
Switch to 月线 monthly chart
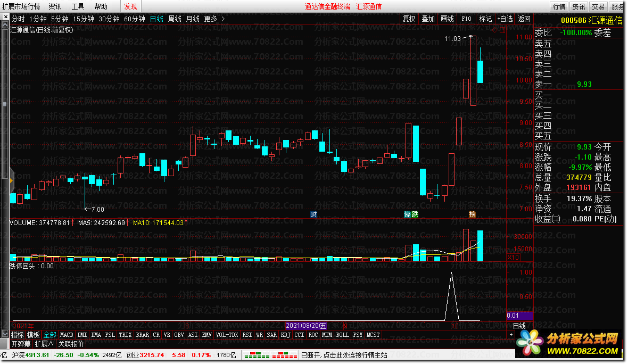pos(193,19)
